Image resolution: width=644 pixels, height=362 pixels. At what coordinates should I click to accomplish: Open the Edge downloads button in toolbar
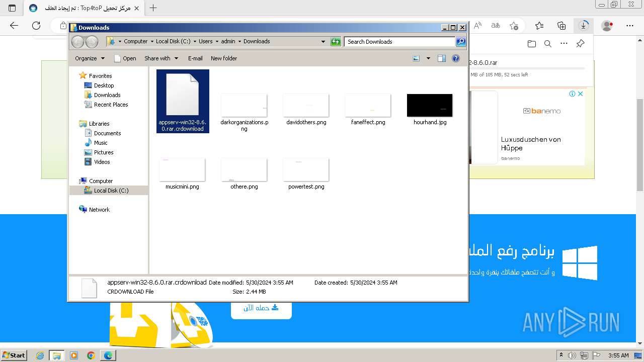click(584, 25)
